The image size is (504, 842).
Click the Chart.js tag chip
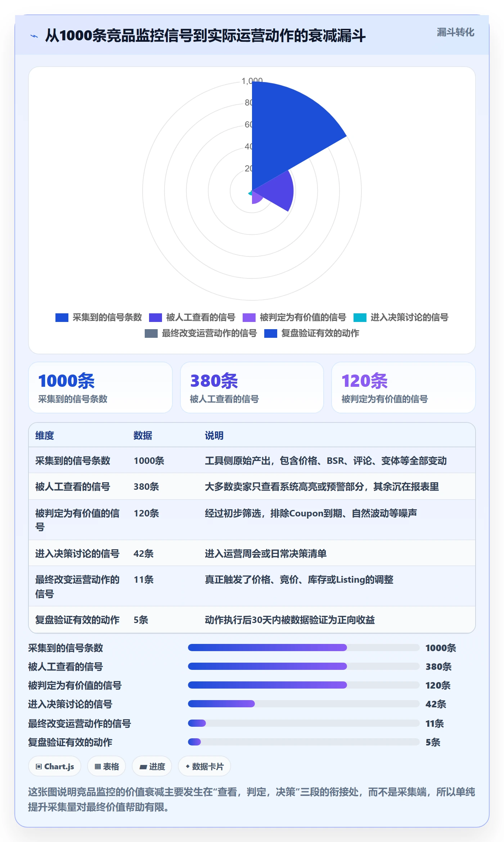(x=55, y=766)
